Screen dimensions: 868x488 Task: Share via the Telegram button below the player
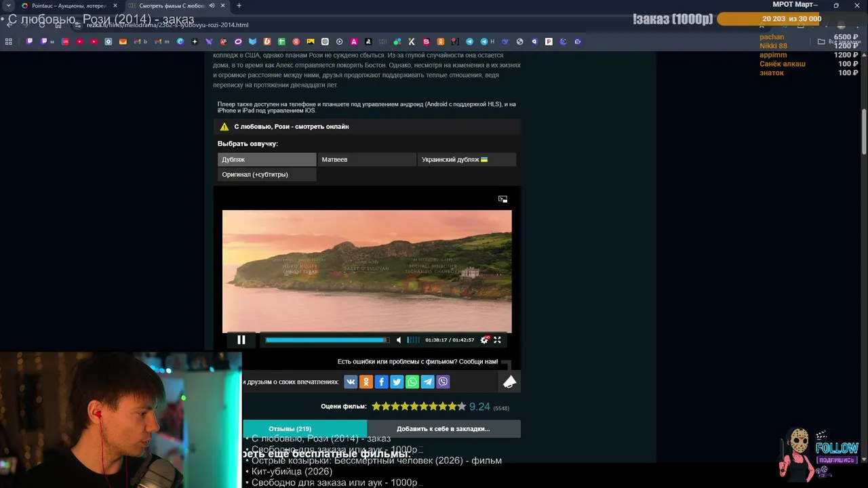tap(428, 382)
